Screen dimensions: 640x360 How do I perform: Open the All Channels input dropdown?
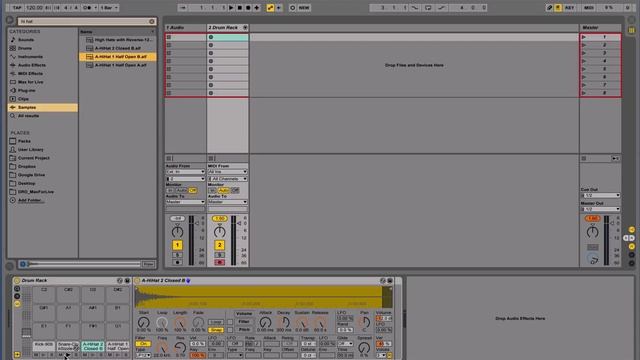(x=227, y=179)
